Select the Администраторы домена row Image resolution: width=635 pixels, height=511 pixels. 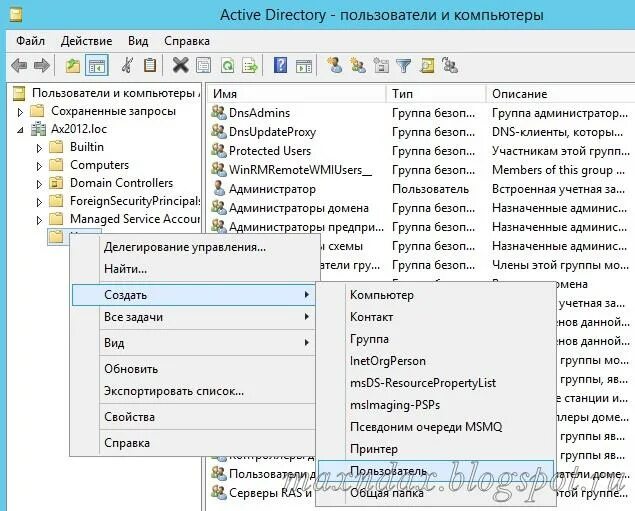[x=421, y=208]
